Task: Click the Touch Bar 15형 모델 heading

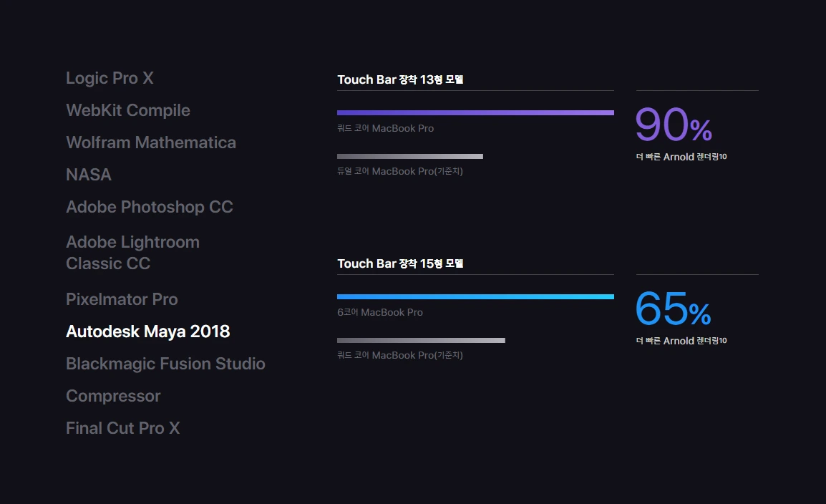Action: click(400, 263)
